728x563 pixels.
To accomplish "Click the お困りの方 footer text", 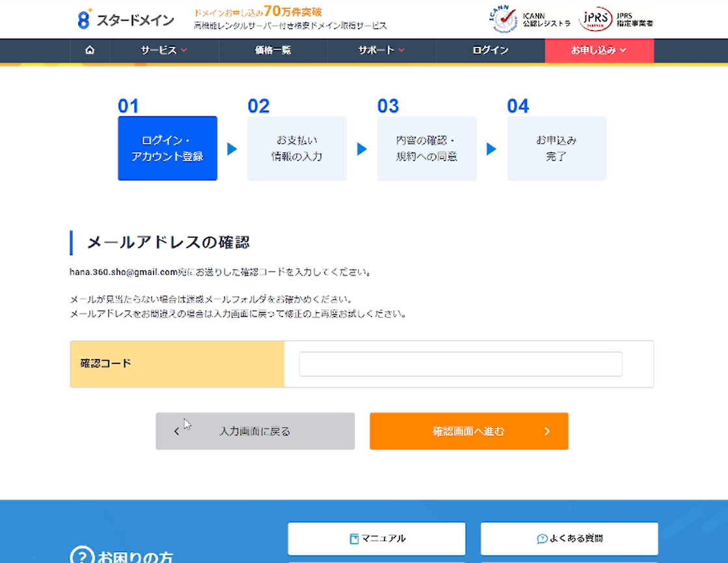I will click(135, 556).
